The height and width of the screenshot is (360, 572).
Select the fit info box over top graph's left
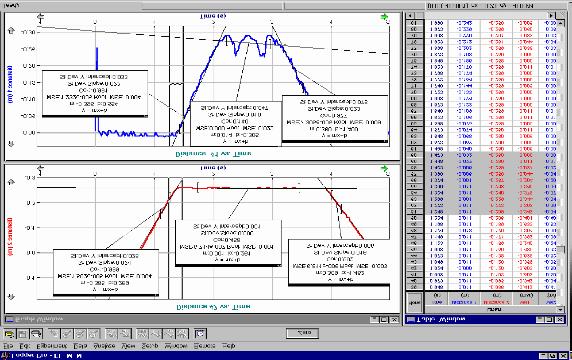[x=95, y=94]
